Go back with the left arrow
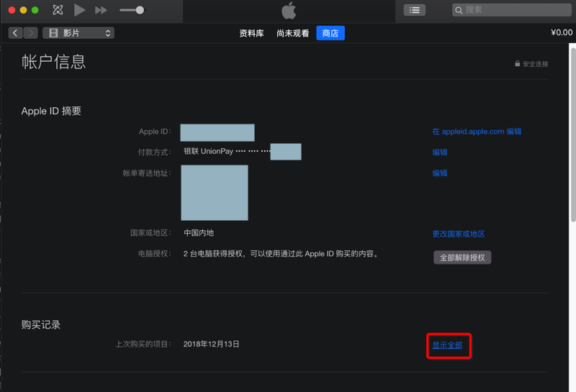 point(15,33)
